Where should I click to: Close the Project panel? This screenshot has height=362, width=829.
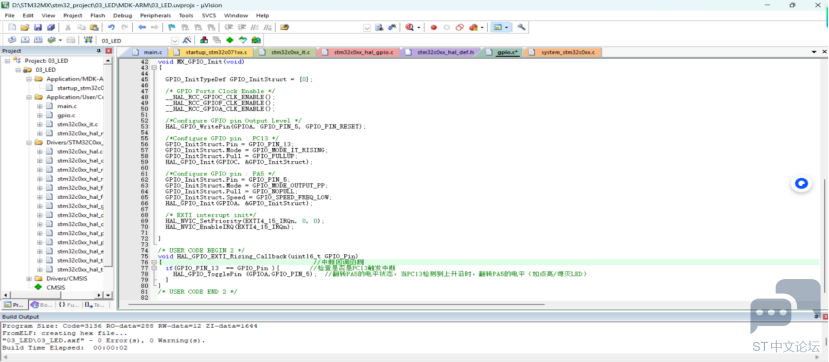(108, 51)
